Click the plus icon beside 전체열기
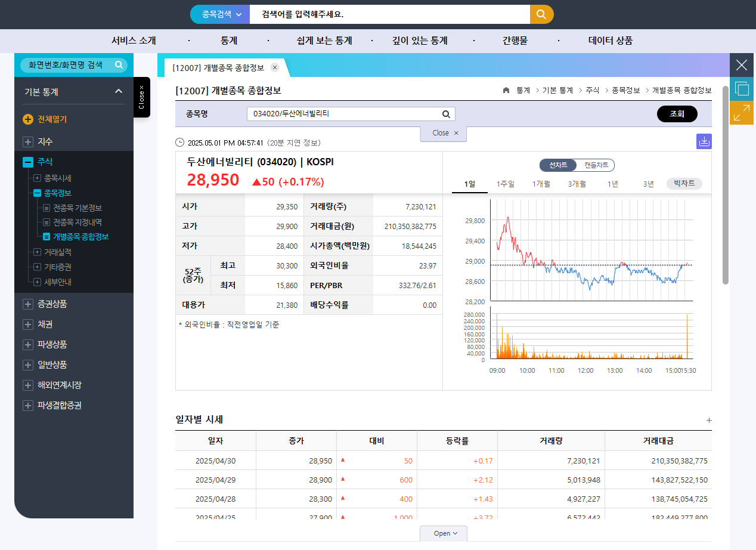 (27, 119)
